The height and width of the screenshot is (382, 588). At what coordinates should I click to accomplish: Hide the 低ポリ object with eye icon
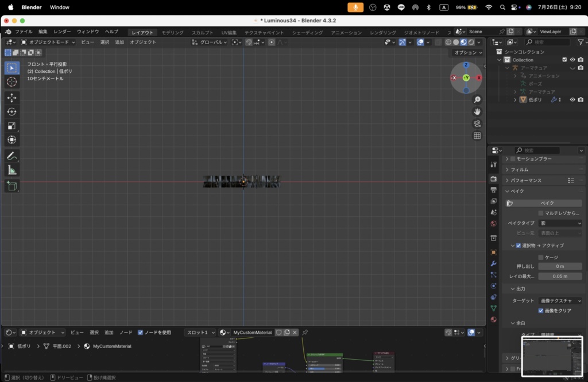pos(572,100)
